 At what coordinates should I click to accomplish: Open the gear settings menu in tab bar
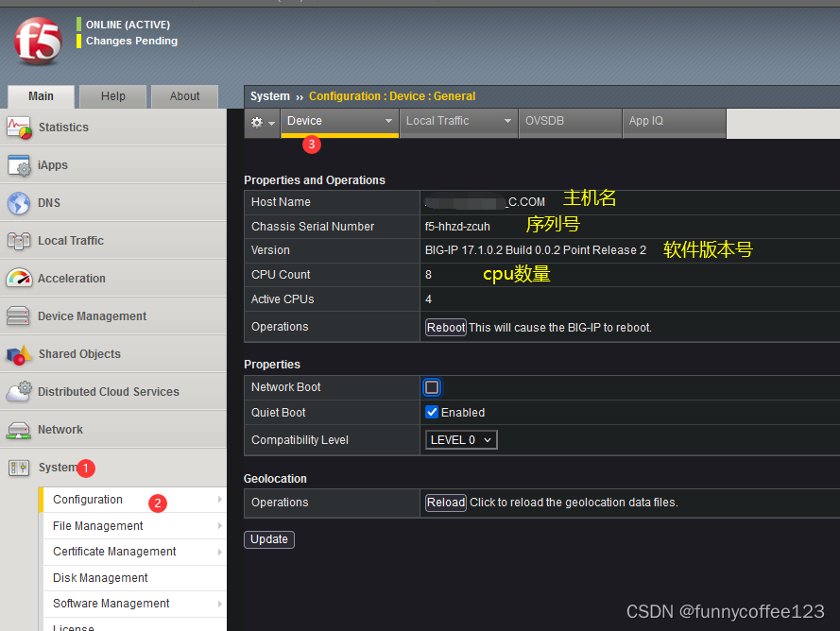point(263,123)
